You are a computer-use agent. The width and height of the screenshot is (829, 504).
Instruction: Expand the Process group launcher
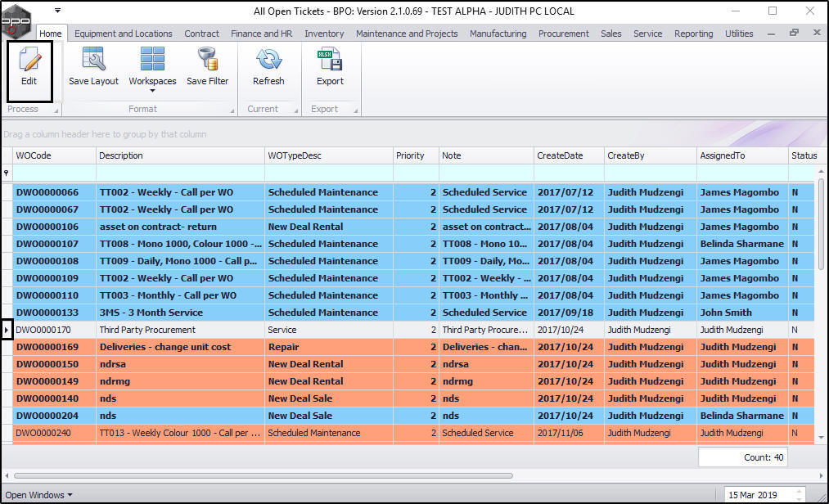coord(56,110)
